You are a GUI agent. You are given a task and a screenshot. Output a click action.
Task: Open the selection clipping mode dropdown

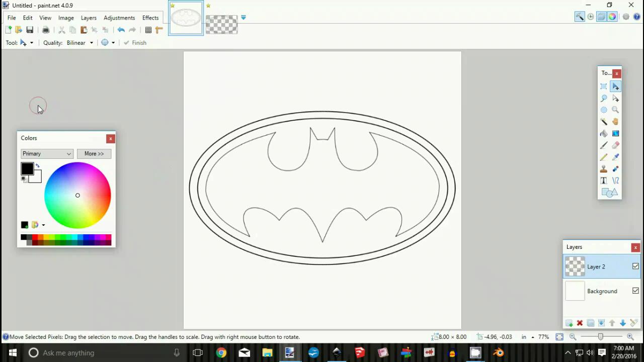(x=113, y=43)
